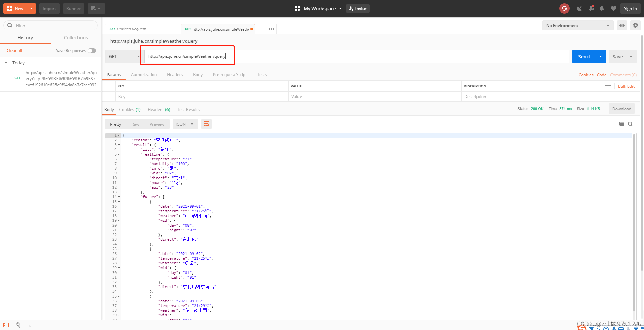
Task: Click the request URL input field
Action: (356, 56)
